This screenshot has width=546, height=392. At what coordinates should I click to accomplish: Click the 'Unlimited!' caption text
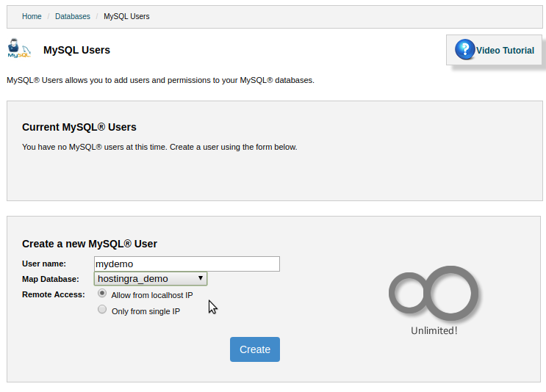[434, 330]
